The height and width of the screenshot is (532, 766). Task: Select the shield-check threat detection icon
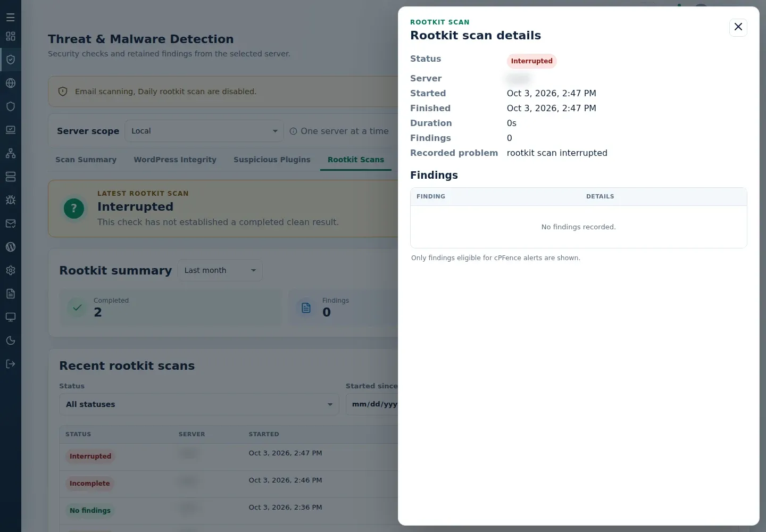[11, 60]
